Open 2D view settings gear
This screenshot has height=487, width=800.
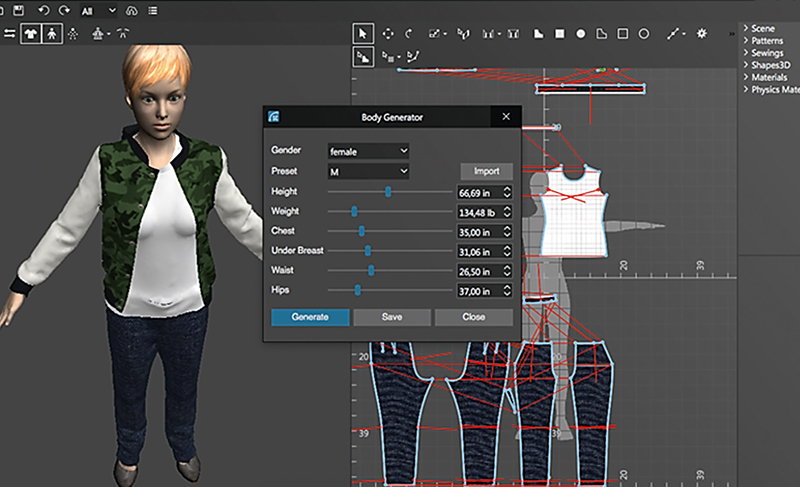click(702, 34)
